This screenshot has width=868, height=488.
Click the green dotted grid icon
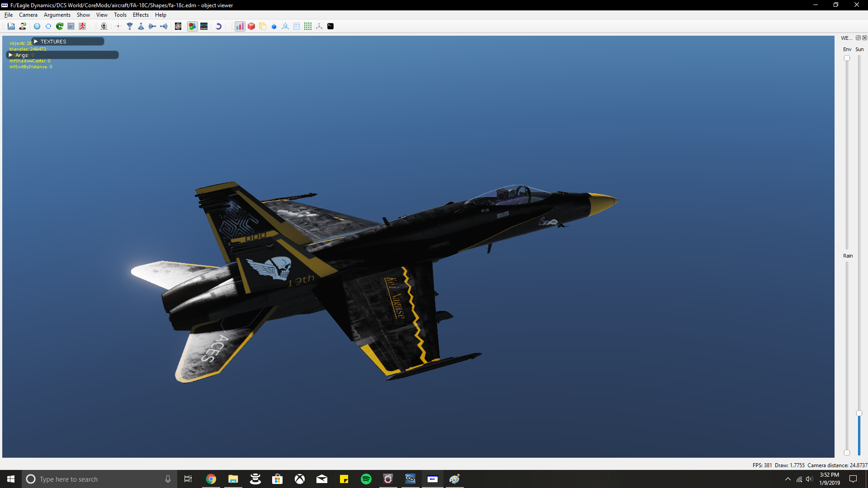(x=308, y=26)
